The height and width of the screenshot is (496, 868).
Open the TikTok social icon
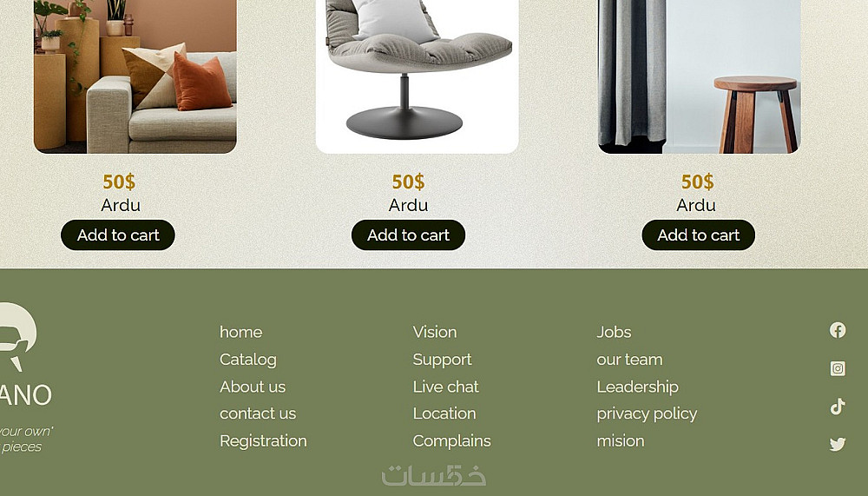click(x=838, y=407)
